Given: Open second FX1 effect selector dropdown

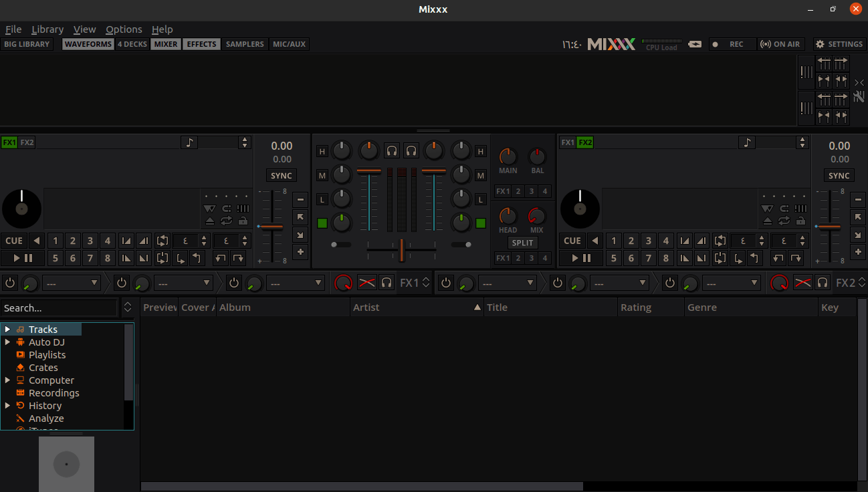Looking at the screenshot, I should point(183,283).
